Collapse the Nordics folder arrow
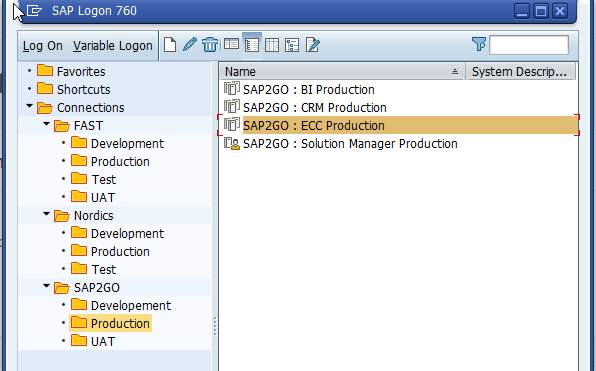 coord(46,214)
